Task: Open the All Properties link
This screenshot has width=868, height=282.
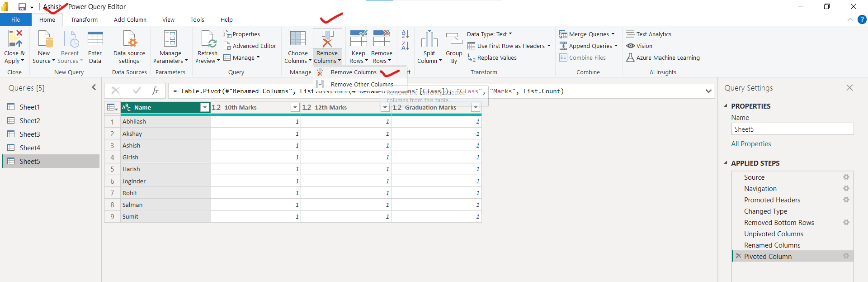Action: (751, 144)
